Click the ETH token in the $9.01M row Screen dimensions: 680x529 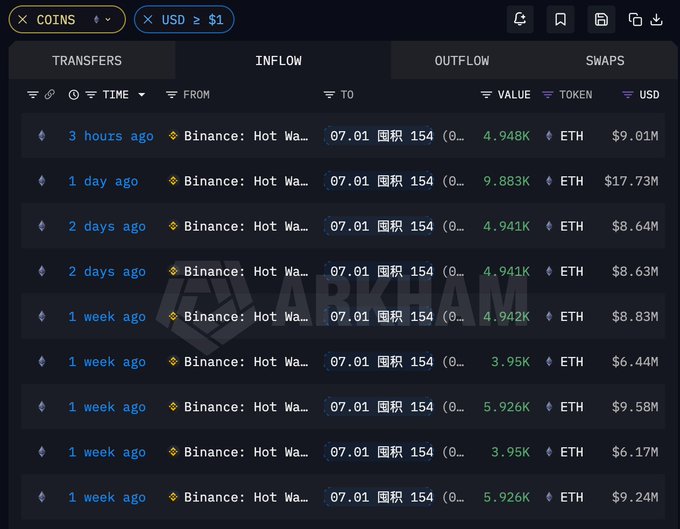point(572,136)
